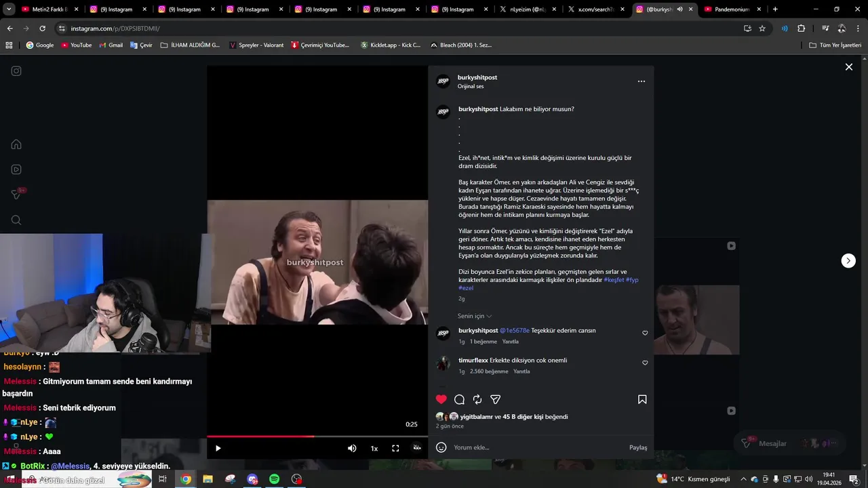Open the Spreyler - Valorant bookmark
The image size is (868, 488).
coord(256,45)
